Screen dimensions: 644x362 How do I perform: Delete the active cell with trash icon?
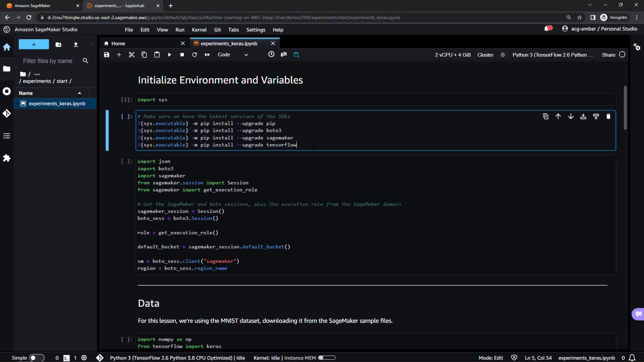tap(608, 117)
